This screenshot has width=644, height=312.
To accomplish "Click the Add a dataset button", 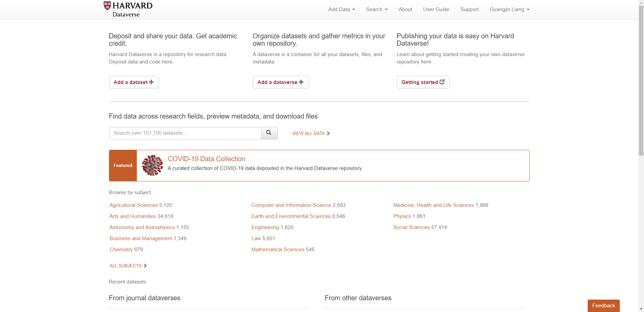I will [134, 82].
